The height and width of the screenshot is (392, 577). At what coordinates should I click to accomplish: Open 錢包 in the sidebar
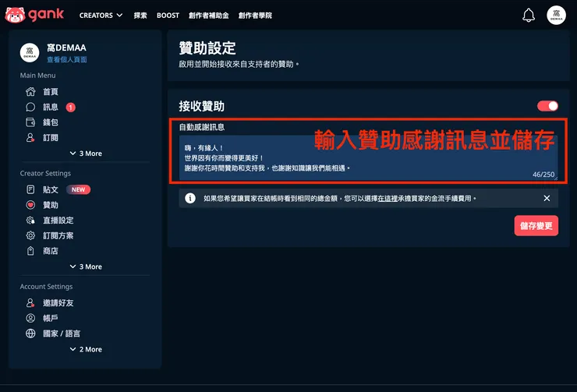click(x=51, y=122)
